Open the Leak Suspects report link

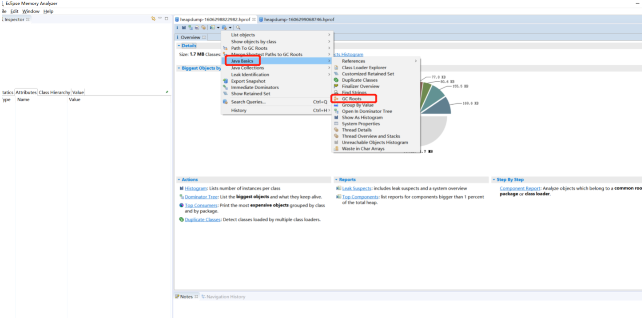tap(357, 188)
